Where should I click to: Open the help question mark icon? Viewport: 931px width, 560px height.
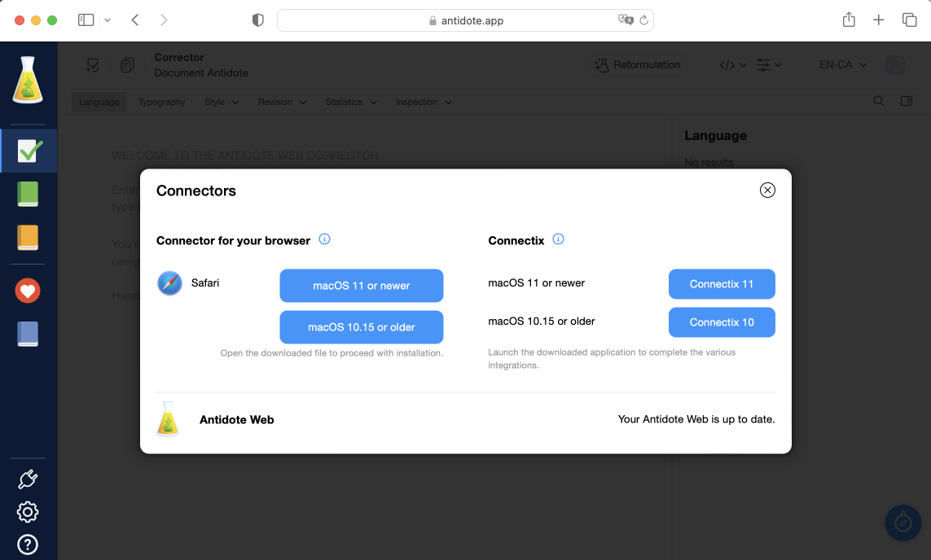(28, 545)
